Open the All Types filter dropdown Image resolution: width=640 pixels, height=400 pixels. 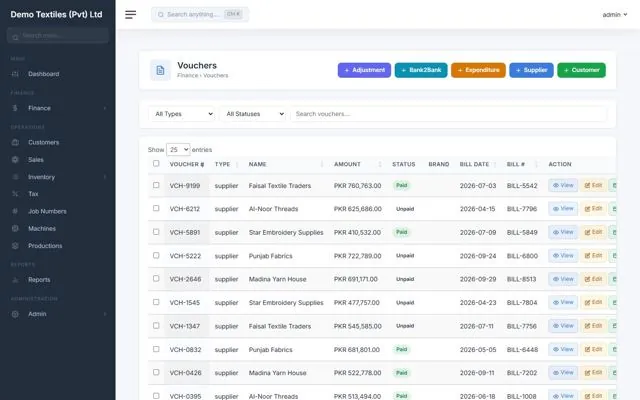[x=182, y=114]
